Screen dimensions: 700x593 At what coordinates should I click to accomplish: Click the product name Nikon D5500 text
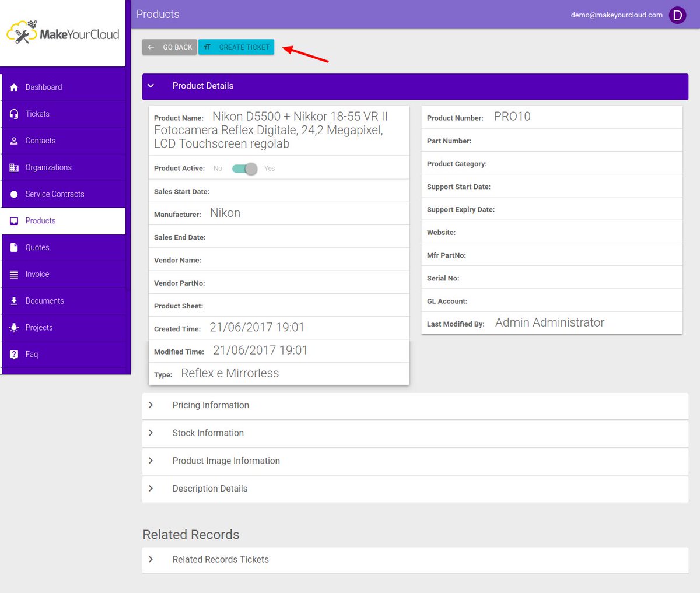click(271, 130)
